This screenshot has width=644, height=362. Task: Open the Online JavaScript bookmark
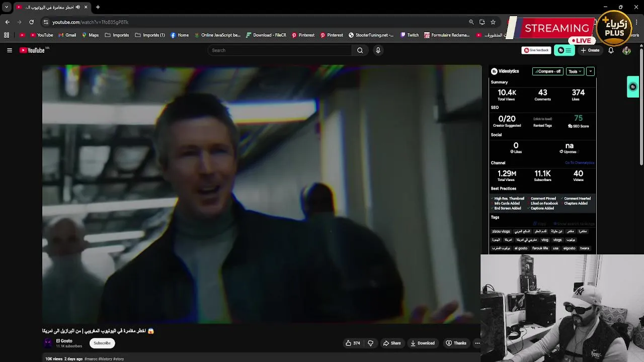(217, 35)
